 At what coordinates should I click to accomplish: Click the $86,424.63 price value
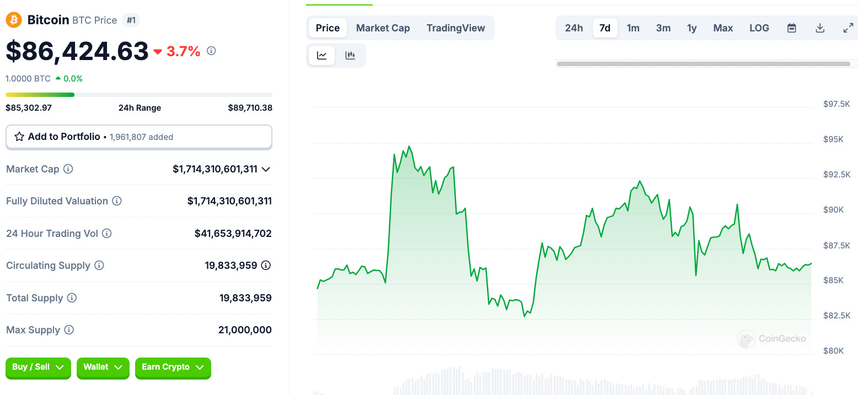(77, 51)
